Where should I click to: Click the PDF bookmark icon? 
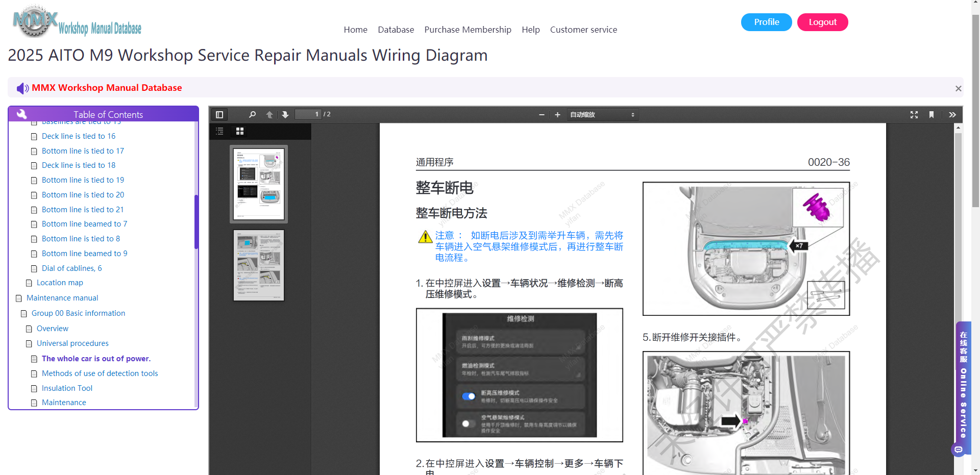(932, 115)
